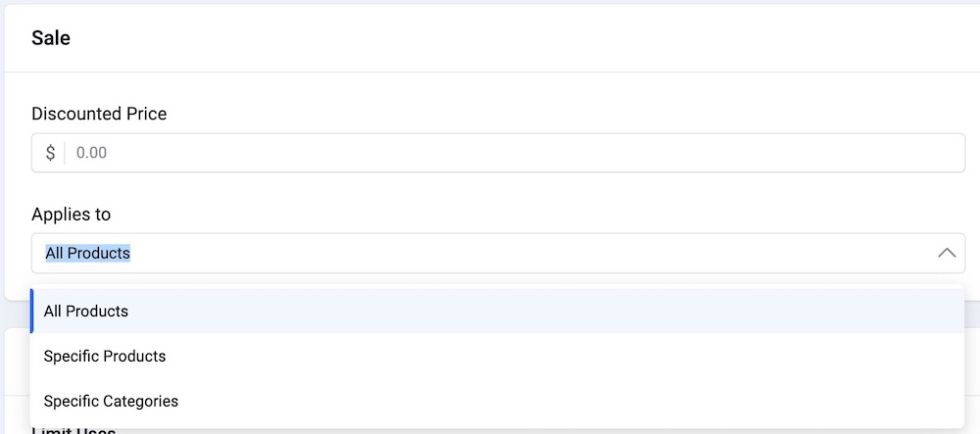980x434 pixels.
Task: Click the "Applies to" field label
Action: 71,214
